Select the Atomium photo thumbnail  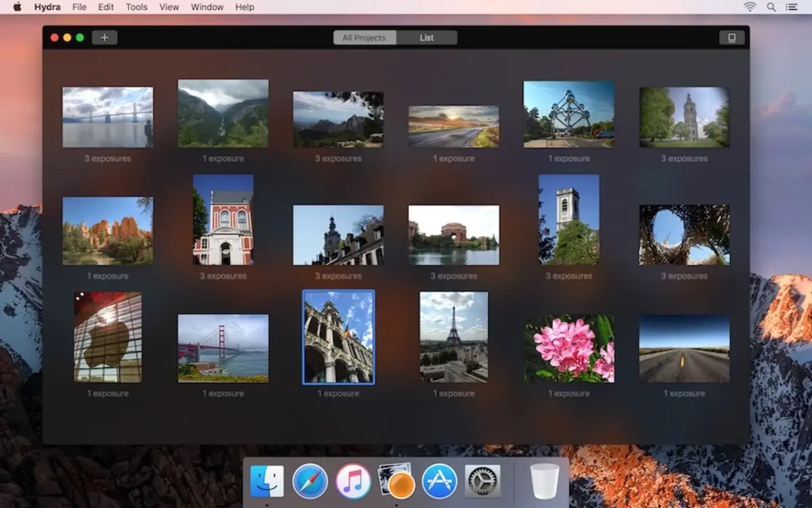click(568, 114)
